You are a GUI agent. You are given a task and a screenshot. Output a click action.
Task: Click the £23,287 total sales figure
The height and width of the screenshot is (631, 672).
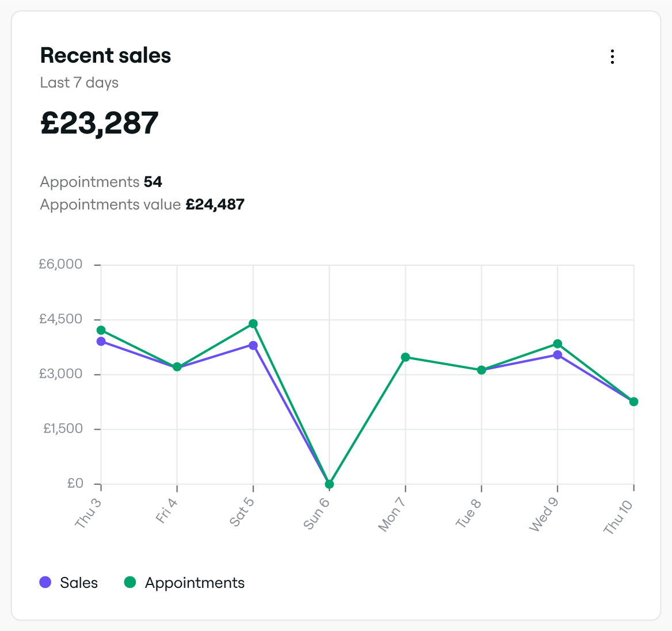(100, 123)
